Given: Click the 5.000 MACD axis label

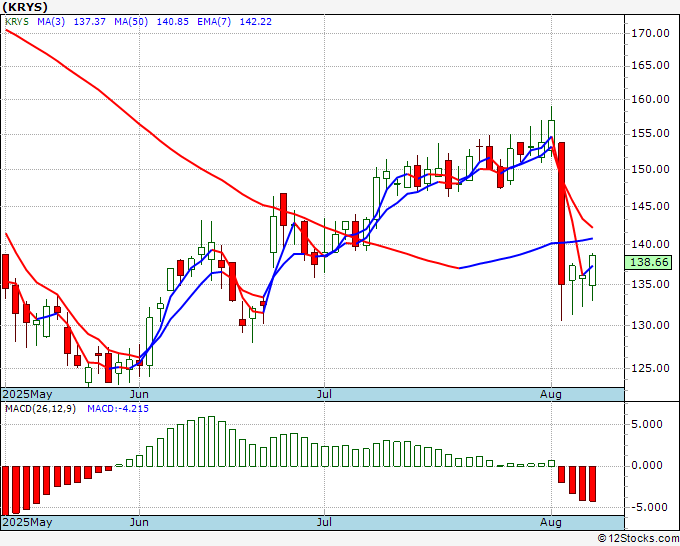Looking at the screenshot, I should (647, 424).
